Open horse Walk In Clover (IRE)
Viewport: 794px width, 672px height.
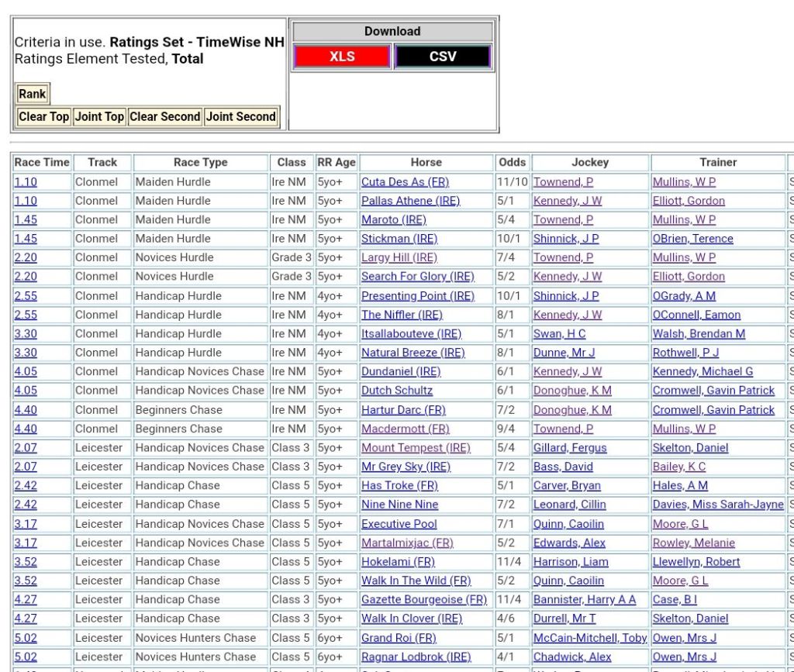tap(411, 619)
